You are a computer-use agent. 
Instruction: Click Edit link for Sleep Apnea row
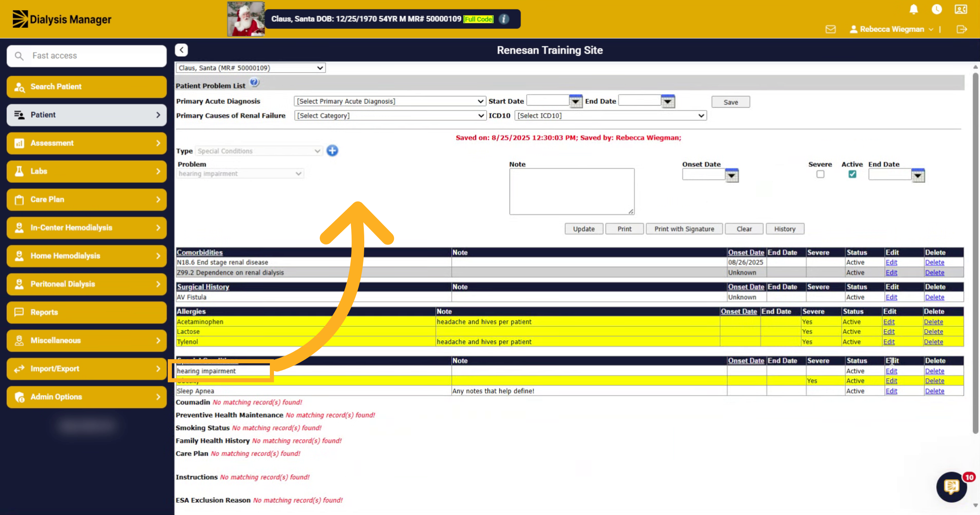point(891,391)
